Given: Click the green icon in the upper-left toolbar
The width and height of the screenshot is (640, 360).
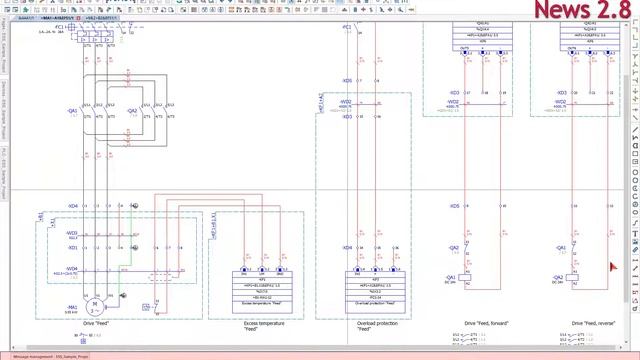Looking at the screenshot, I should [x=26, y=9].
